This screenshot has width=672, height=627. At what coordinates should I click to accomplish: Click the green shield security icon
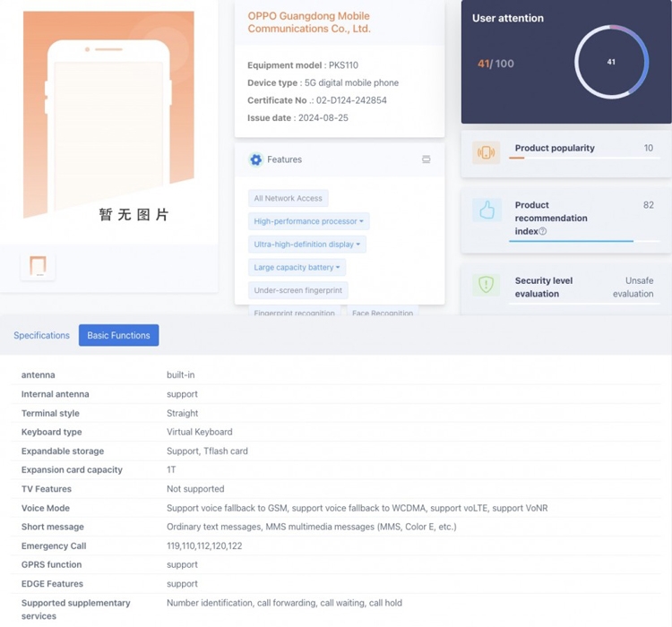coord(486,285)
